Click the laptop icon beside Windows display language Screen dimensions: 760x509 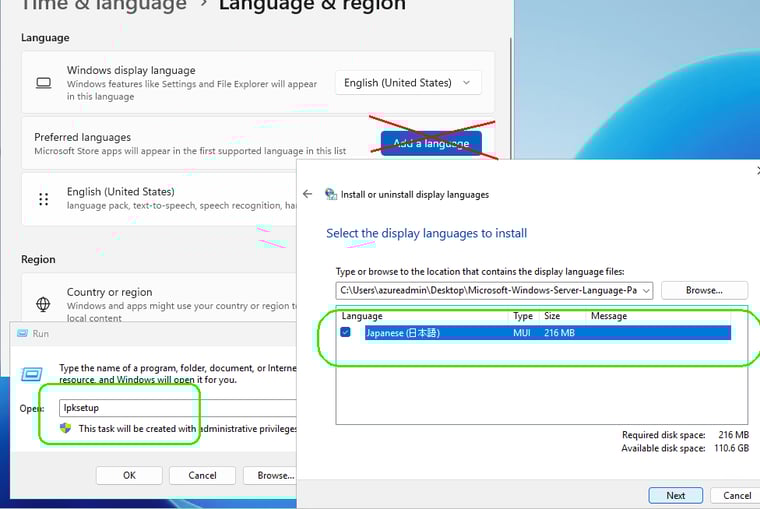pyautogui.click(x=44, y=83)
